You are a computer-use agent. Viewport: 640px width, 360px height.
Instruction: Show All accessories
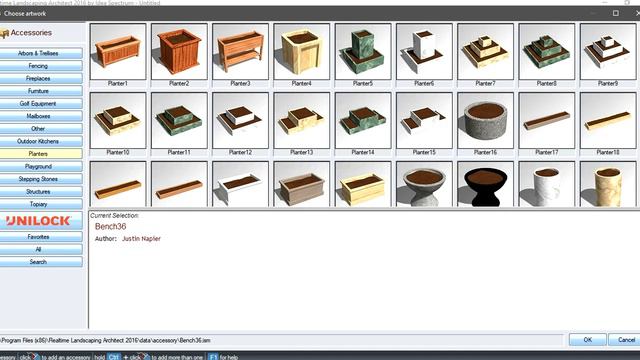pos(41,249)
